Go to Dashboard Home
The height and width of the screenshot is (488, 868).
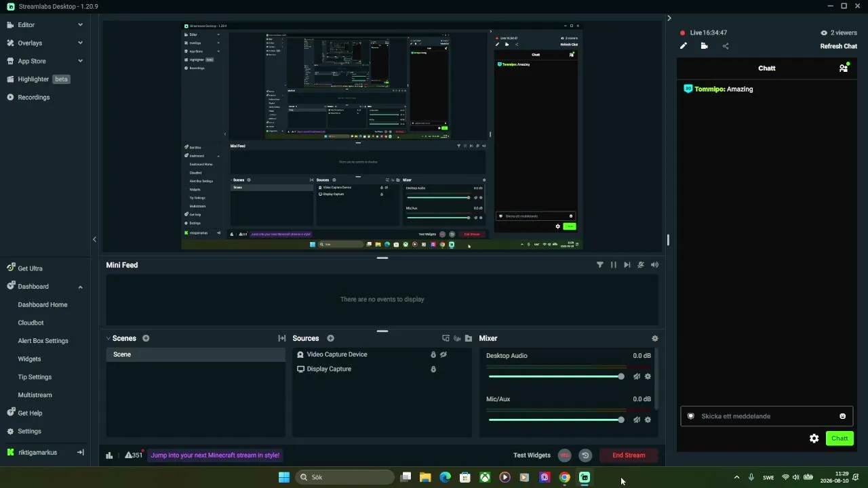[x=43, y=305]
